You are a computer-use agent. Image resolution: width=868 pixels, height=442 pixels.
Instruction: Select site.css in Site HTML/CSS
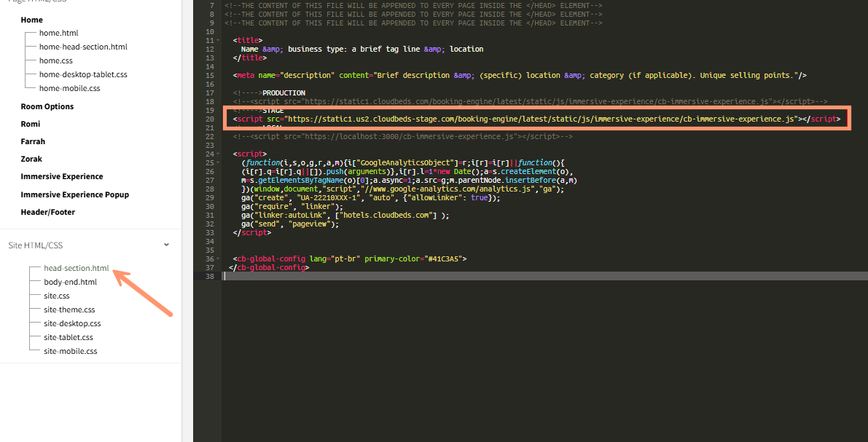(x=57, y=296)
